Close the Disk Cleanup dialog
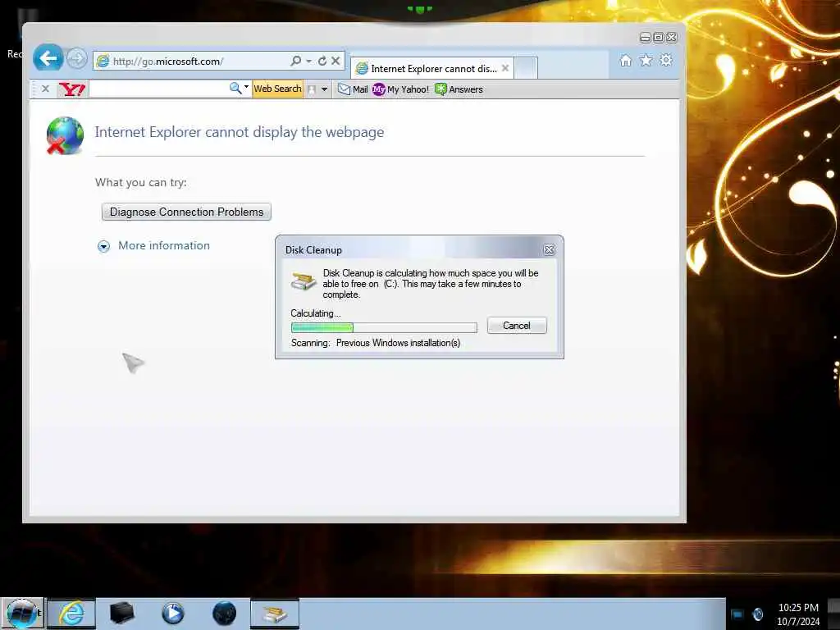This screenshot has width=840, height=630. click(549, 249)
